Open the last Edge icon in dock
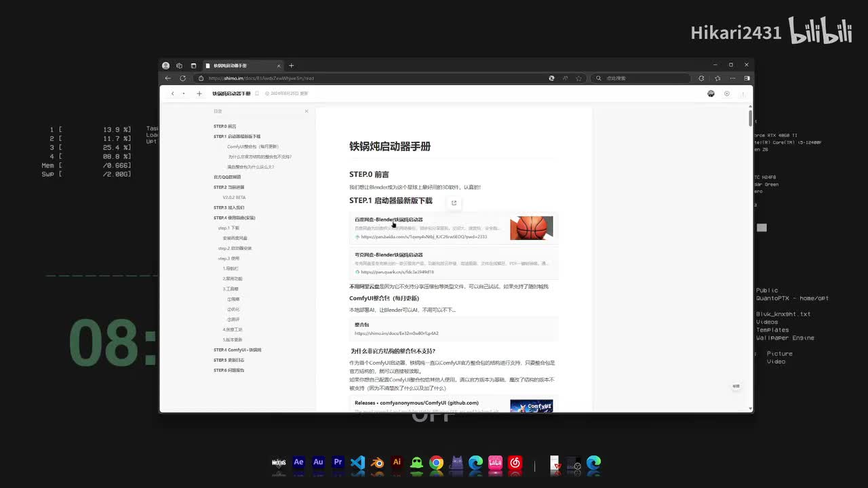This screenshot has width=868, height=488. (593, 463)
